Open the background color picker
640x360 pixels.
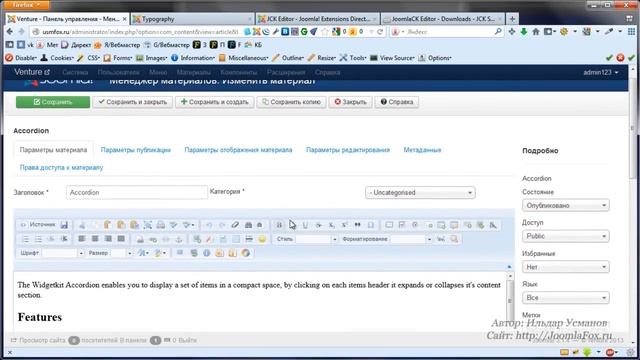click(x=160, y=253)
